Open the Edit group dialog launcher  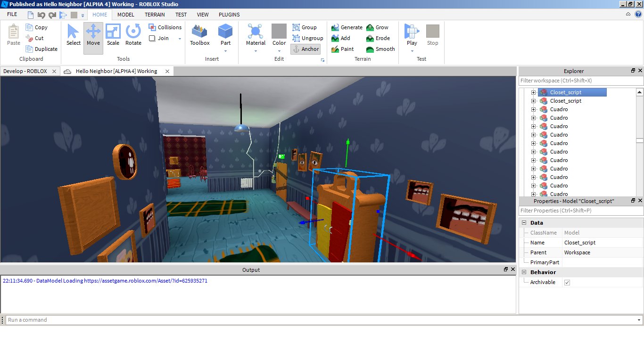tap(322, 60)
